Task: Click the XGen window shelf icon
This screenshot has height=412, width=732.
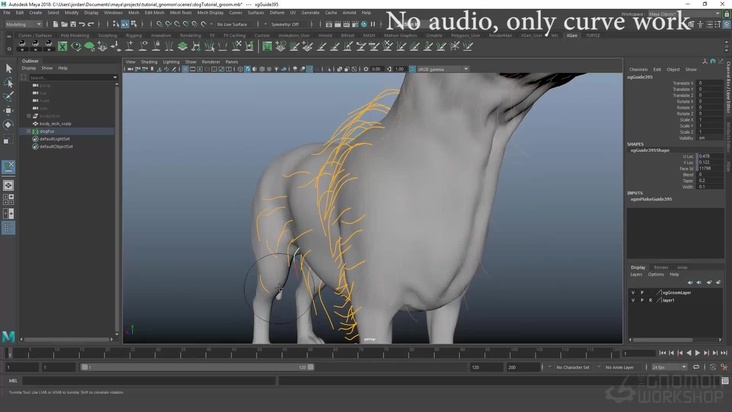Action: tap(62, 46)
